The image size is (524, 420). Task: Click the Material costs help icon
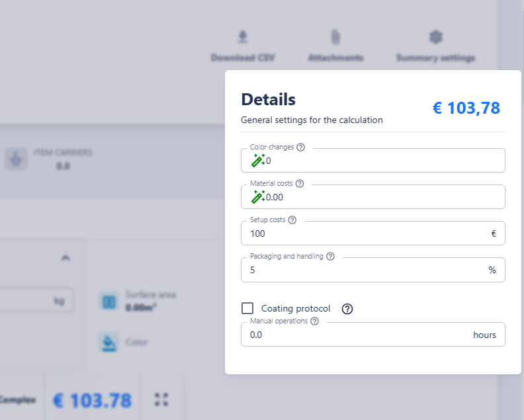point(299,184)
